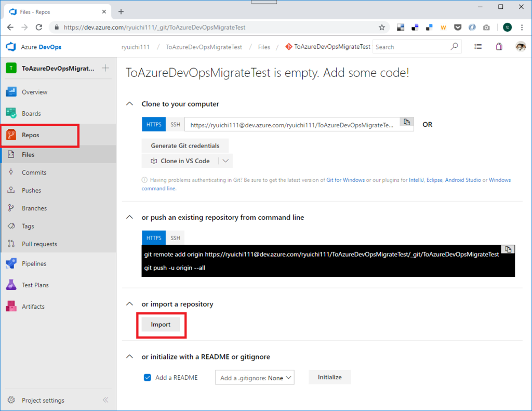
Task: Click the Generate Git credentials button
Action: (x=185, y=145)
